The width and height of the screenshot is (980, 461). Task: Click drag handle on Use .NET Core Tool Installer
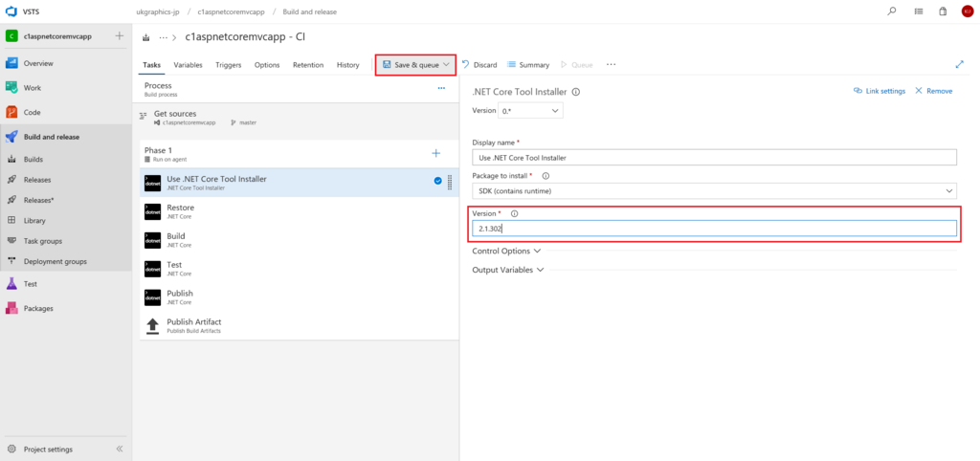tap(450, 182)
